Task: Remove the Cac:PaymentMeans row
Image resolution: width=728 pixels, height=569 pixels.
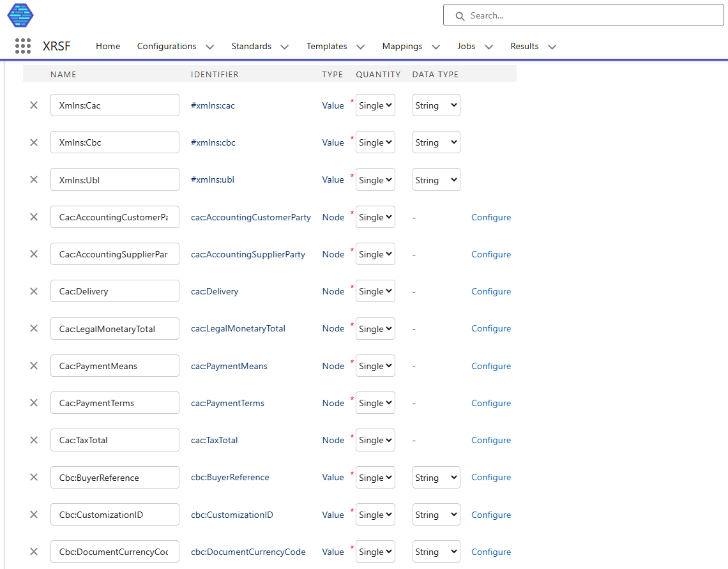Action: 34,366
